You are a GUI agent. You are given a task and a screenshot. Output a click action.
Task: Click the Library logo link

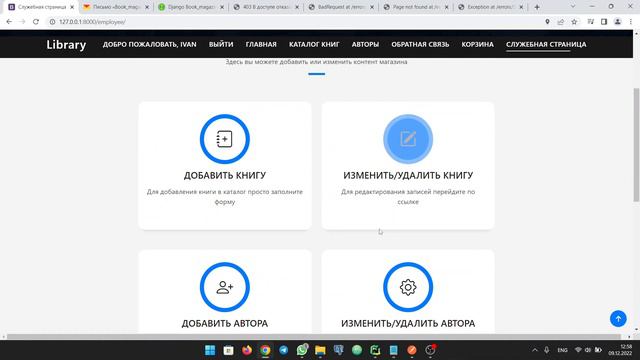(66, 44)
